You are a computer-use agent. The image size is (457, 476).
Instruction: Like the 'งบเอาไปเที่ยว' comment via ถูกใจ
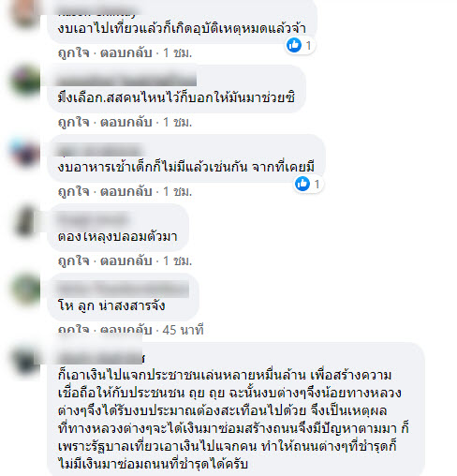click(74, 53)
